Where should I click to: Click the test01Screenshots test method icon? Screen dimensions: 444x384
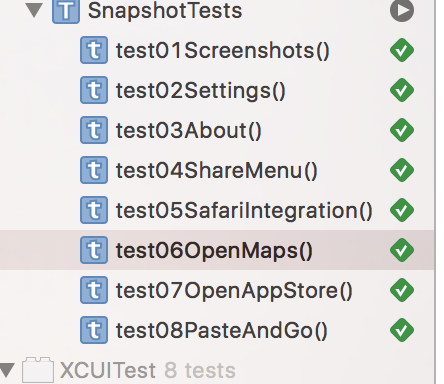click(94, 50)
